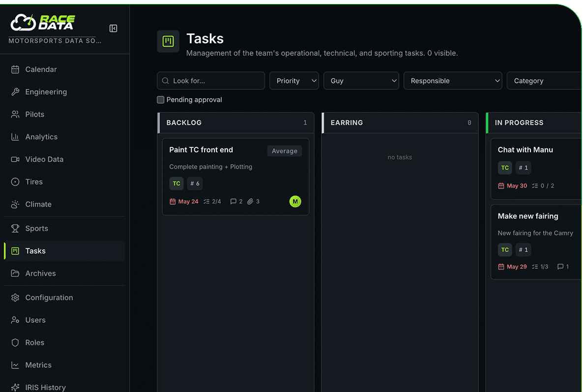Click the Roles shield icon

pos(15,342)
